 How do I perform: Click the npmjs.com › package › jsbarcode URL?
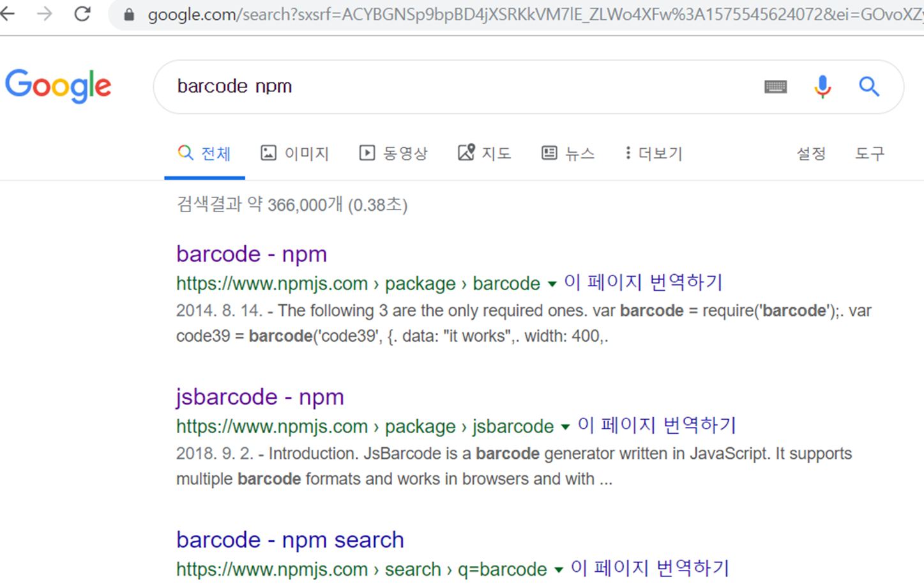point(365,427)
